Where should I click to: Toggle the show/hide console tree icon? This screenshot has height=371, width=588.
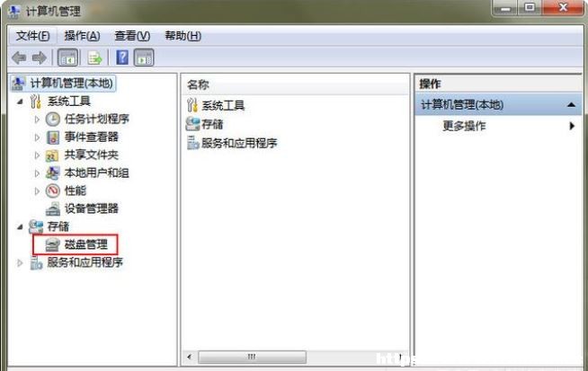67,57
